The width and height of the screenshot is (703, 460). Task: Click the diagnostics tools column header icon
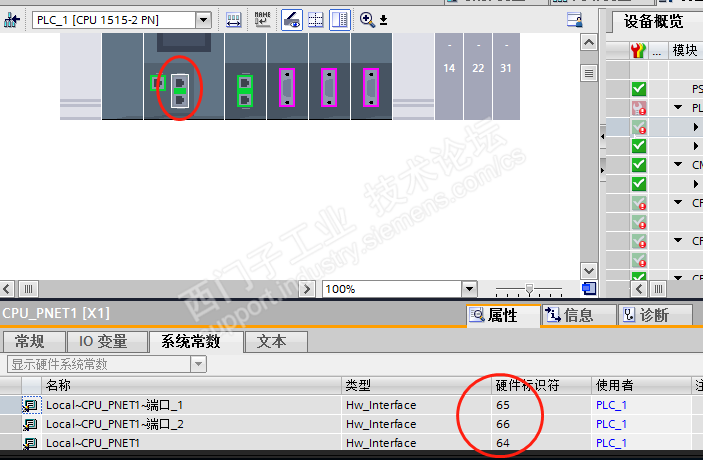point(638,51)
